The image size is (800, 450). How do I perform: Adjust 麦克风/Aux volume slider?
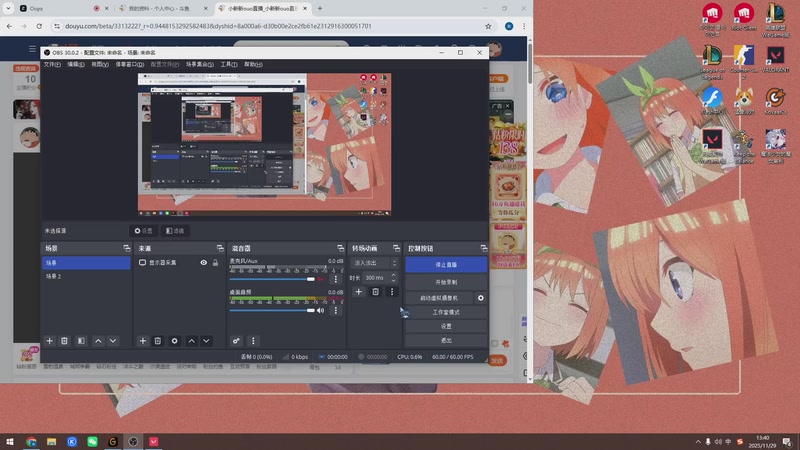pyautogui.click(x=272, y=279)
